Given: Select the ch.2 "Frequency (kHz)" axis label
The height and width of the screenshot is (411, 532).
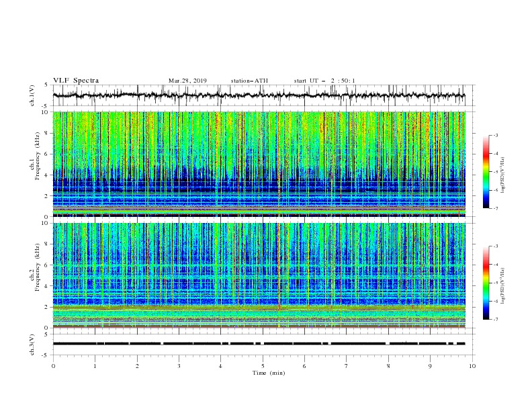Looking at the screenshot, I should tap(38, 267).
